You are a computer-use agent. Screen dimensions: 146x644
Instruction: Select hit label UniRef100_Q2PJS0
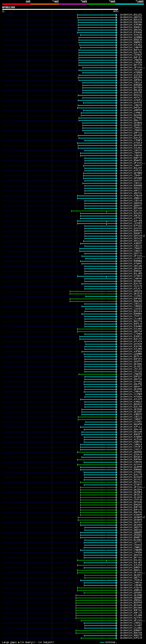click(131, 211)
